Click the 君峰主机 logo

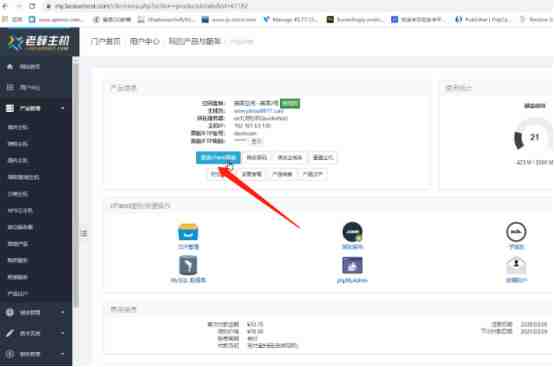pyautogui.click(x=39, y=43)
